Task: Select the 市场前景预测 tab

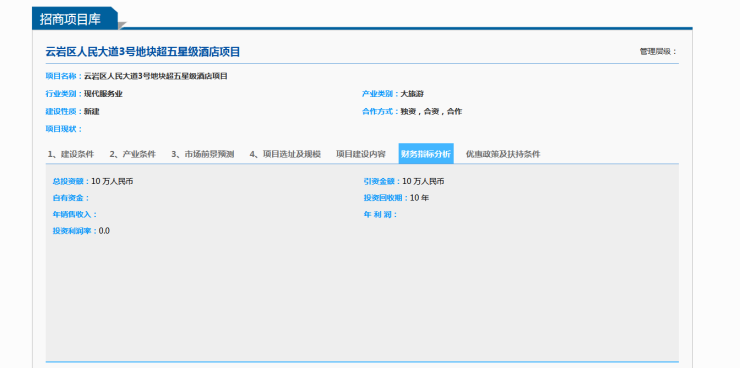Action: point(202,154)
